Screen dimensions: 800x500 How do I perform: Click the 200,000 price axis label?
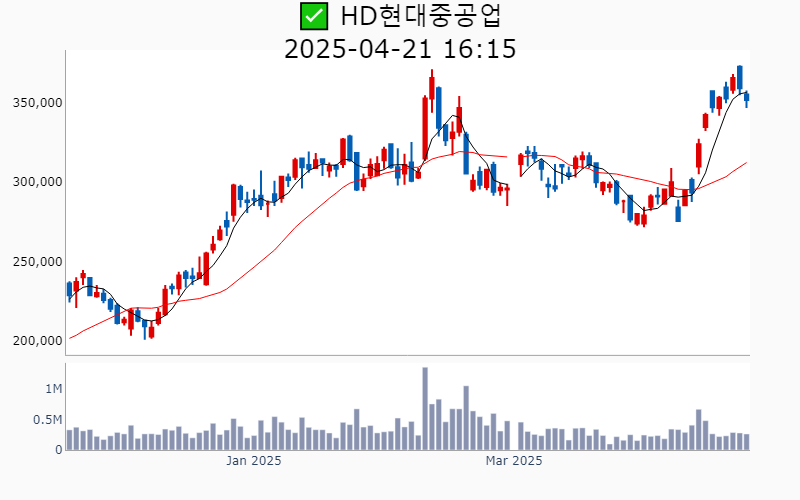37,341
